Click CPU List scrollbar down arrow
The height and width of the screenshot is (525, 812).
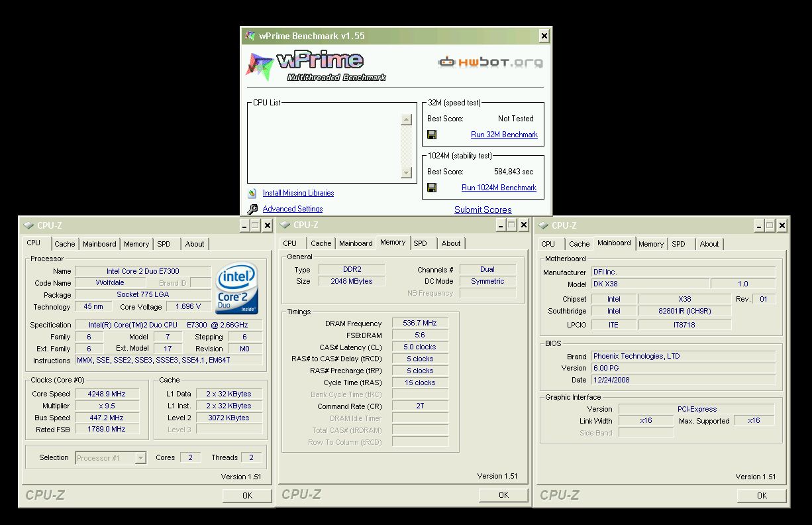click(407, 173)
